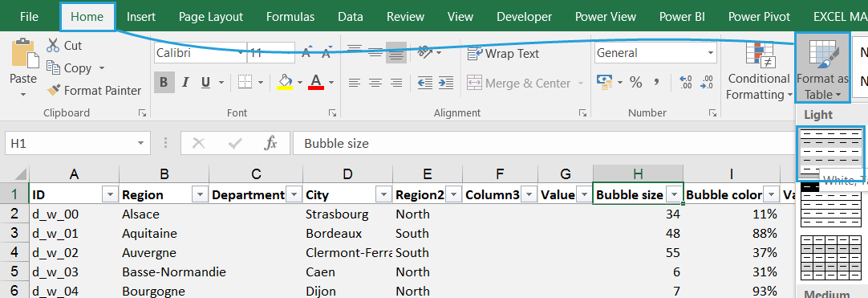Click the Insert Function fx icon
Image resolution: width=868 pixels, height=298 pixels.
270,144
